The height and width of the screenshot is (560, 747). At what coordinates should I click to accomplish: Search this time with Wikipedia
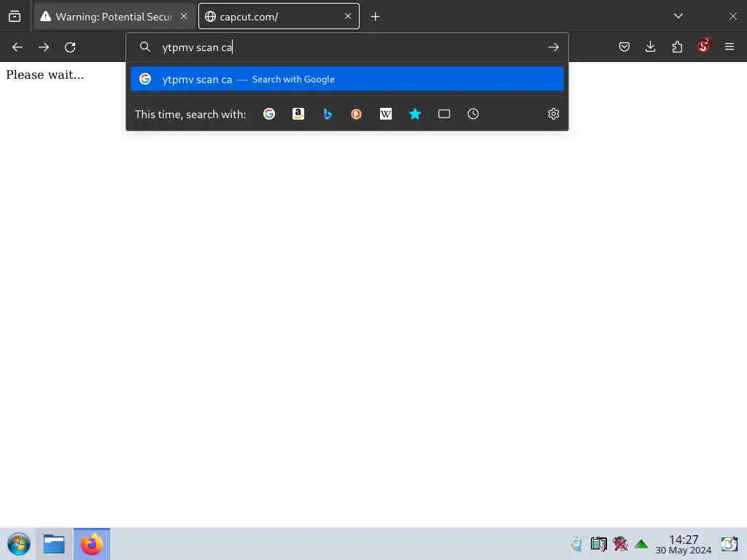coord(386,114)
